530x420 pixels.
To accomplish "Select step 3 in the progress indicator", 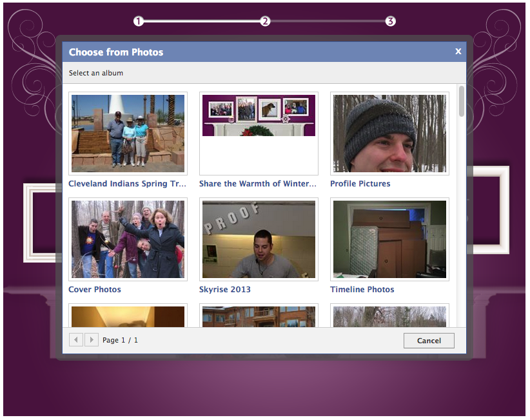I will tap(390, 21).
